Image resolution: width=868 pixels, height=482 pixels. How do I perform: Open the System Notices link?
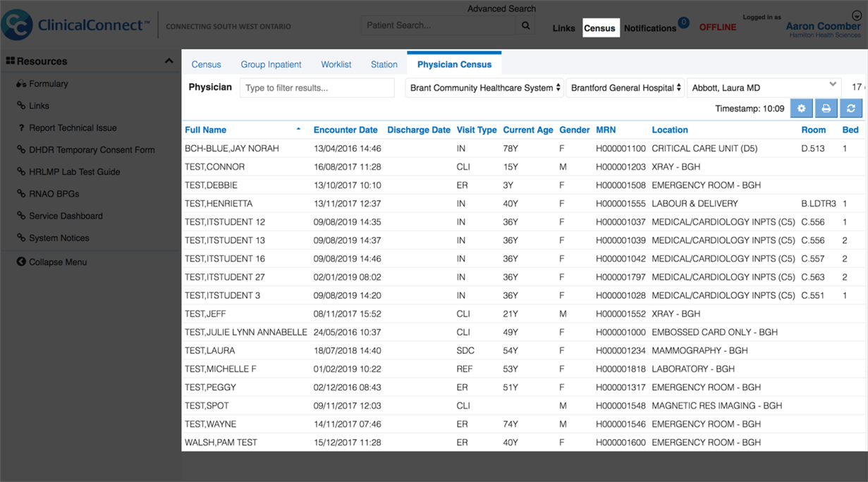pyautogui.click(x=59, y=238)
